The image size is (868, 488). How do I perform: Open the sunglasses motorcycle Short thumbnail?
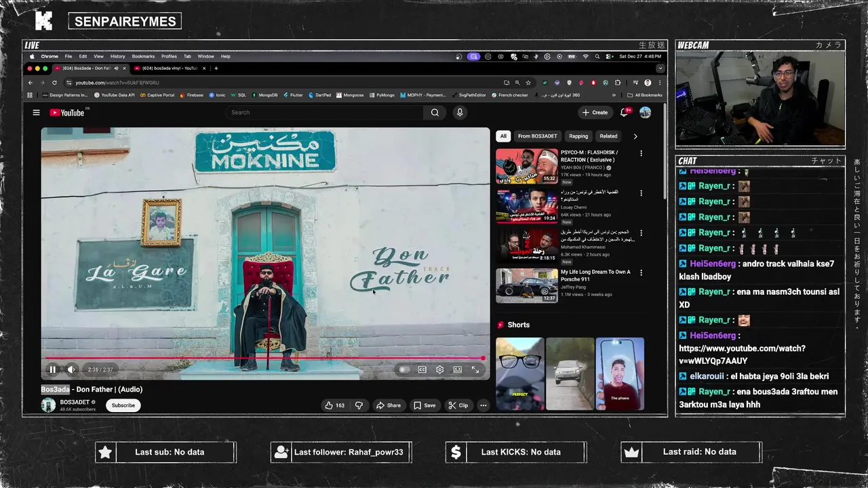[x=520, y=374]
